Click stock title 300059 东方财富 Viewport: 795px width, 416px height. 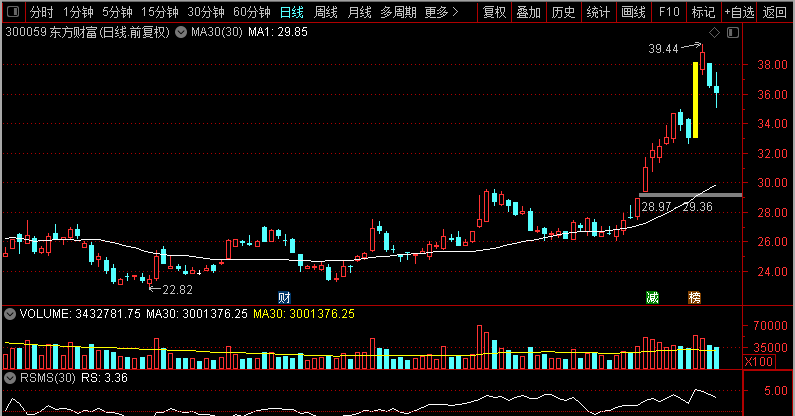tap(87, 32)
